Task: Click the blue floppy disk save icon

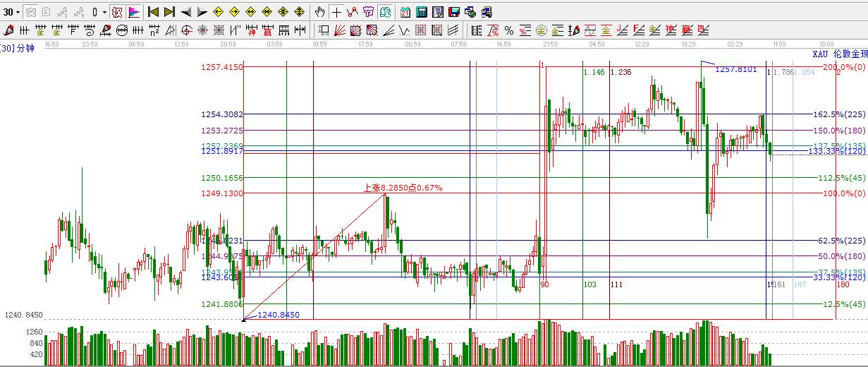Action: coord(453,12)
